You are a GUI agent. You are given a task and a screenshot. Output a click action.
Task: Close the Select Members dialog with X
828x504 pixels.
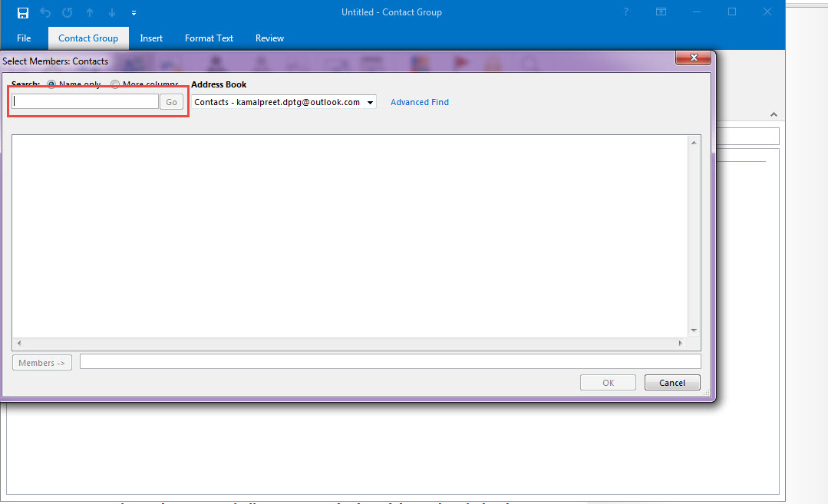[694, 58]
